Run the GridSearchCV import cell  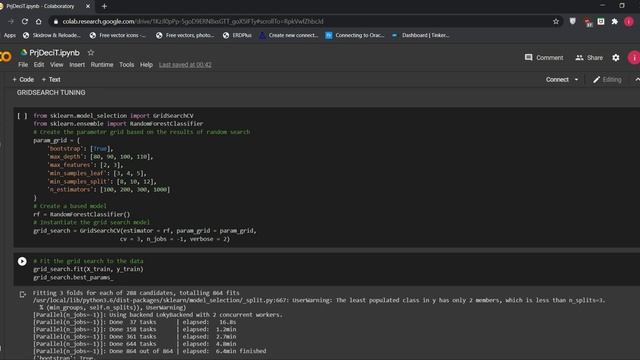click(x=22, y=116)
